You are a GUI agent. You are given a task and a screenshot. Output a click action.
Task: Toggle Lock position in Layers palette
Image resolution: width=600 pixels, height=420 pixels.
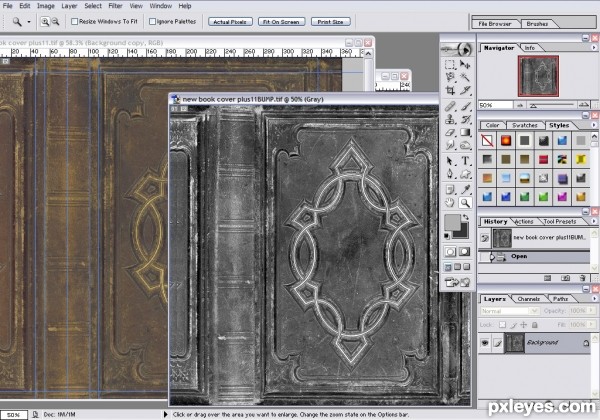(524, 325)
